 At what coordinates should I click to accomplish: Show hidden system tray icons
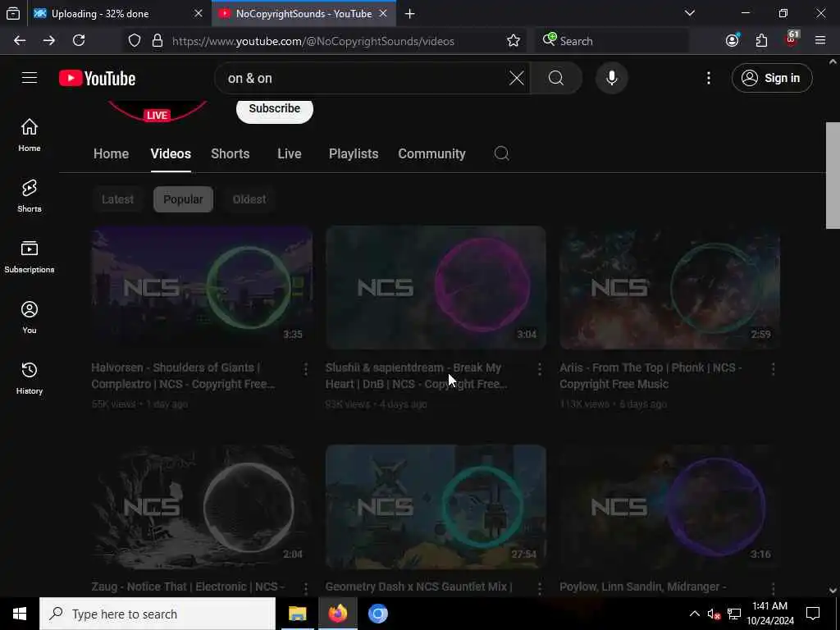(694, 614)
